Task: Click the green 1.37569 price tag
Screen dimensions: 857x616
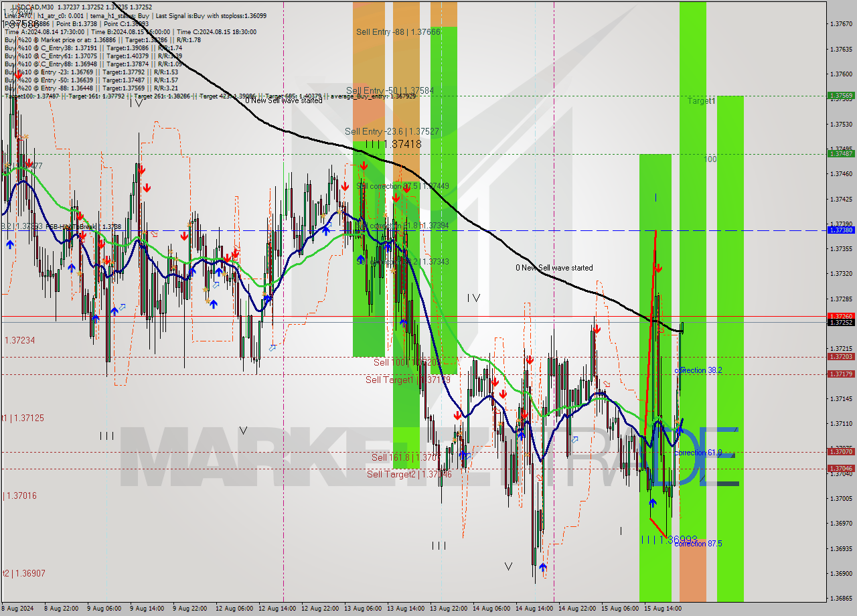Action: [841, 96]
